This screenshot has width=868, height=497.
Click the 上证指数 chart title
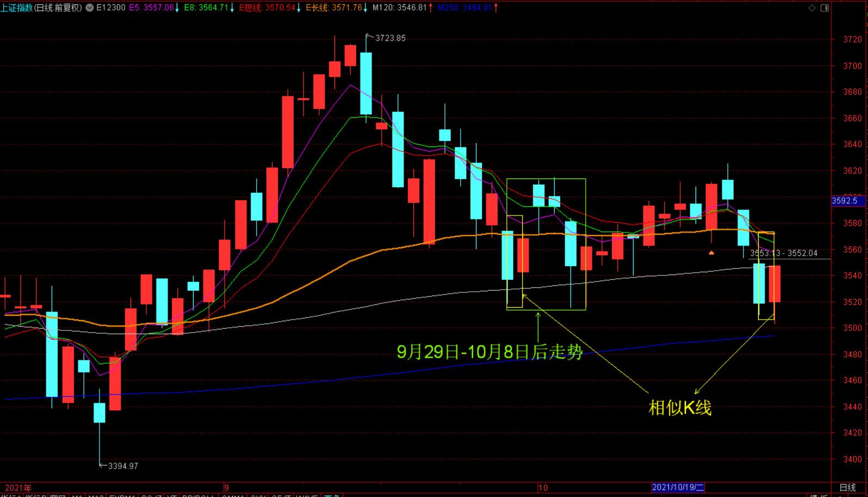17,8
